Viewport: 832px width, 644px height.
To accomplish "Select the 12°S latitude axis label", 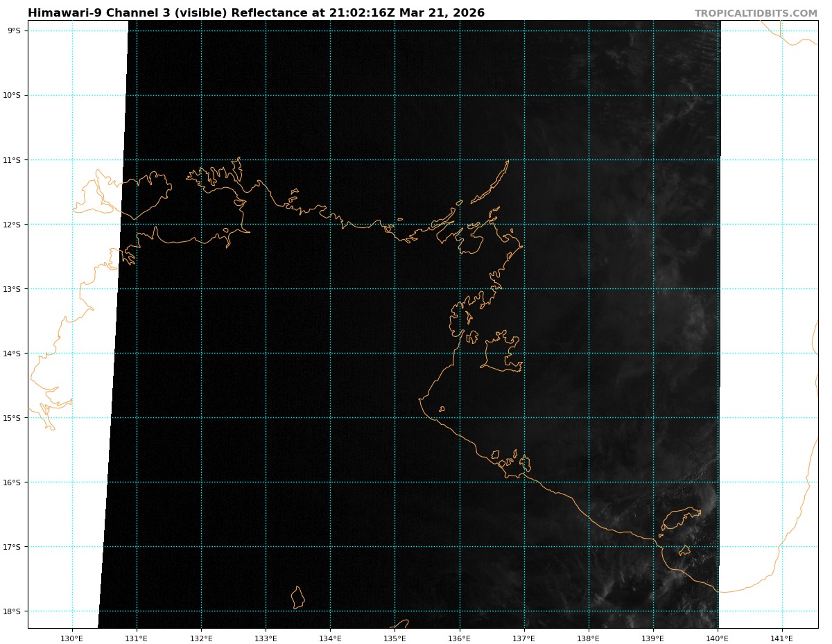I will pyautogui.click(x=14, y=225).
